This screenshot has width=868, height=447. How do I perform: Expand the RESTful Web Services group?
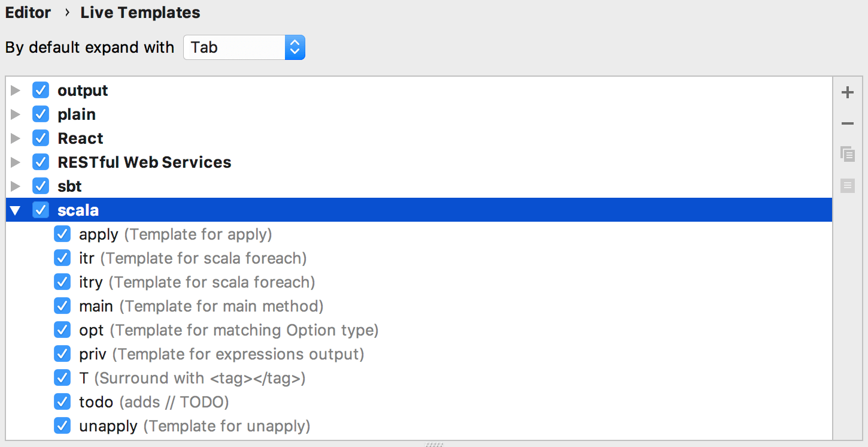[15, 162]
